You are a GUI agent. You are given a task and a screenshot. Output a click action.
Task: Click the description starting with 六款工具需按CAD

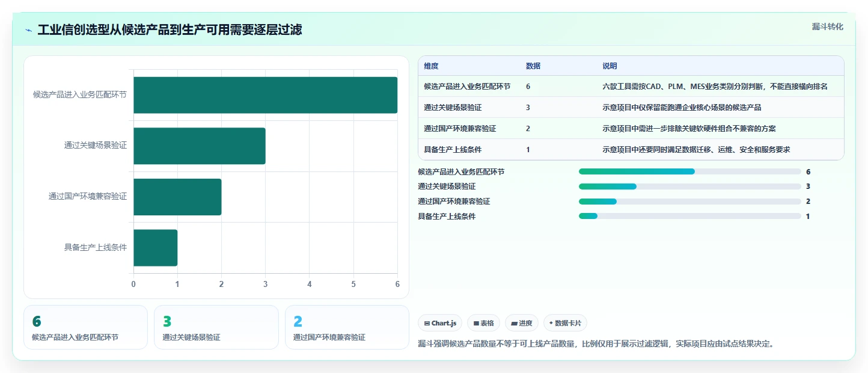pyautogui.click(x=715, y=86)
